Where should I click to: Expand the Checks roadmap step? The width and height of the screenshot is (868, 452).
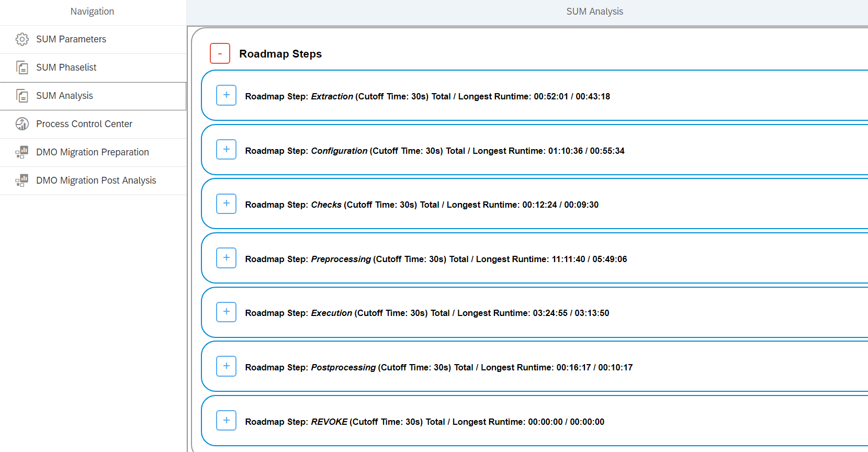[227, 204]
